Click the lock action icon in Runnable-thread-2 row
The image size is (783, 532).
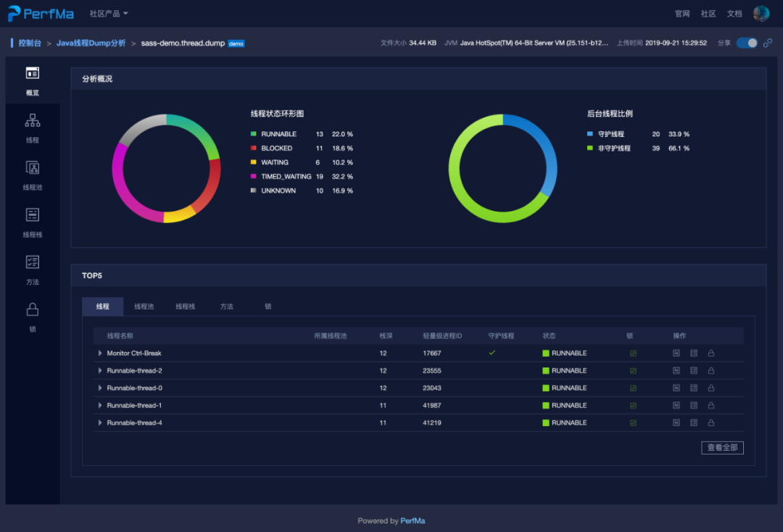point(711,371)
